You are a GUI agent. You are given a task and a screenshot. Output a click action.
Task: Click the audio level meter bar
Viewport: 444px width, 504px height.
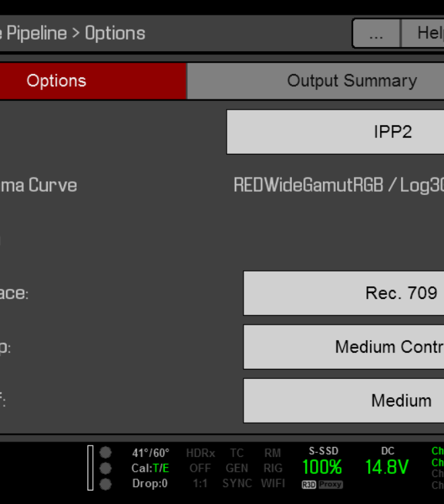[x=90, y=468]
